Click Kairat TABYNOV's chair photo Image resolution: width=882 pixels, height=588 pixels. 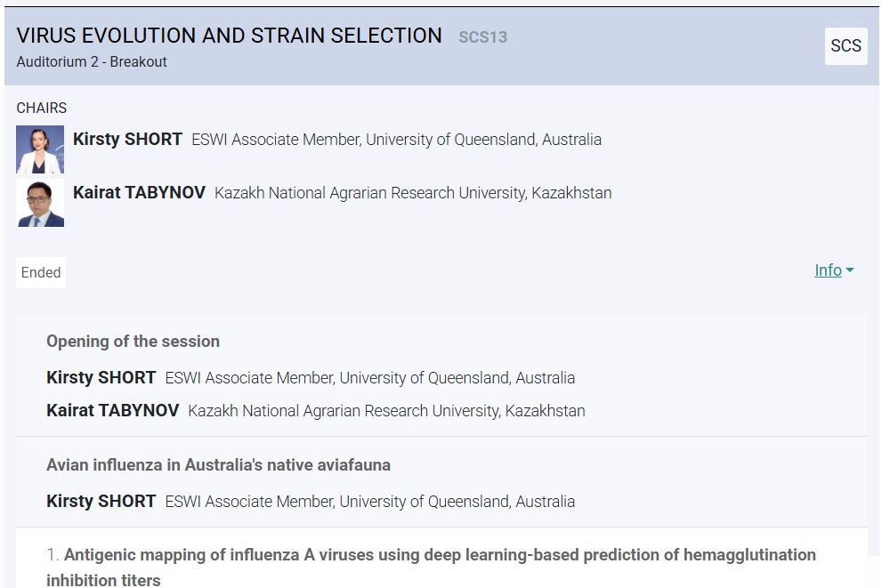[x=40, y=203]
